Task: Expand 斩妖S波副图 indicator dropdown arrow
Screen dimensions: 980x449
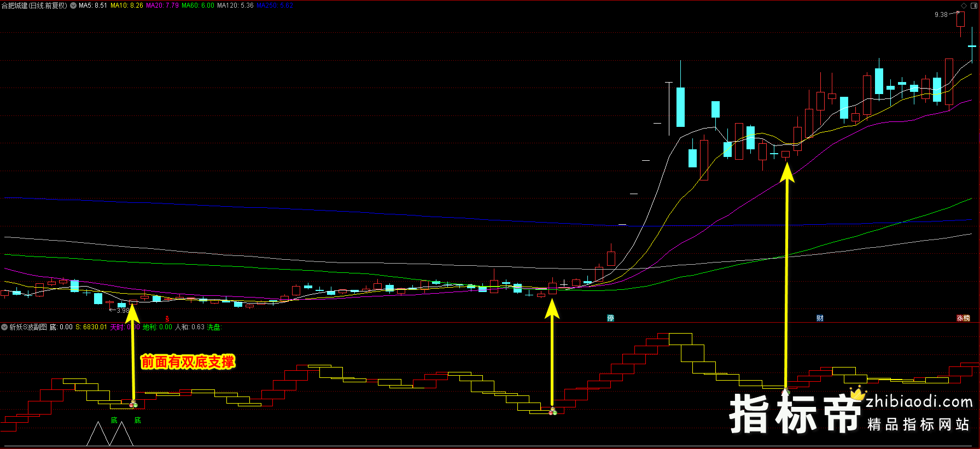Action: (4, 327)
